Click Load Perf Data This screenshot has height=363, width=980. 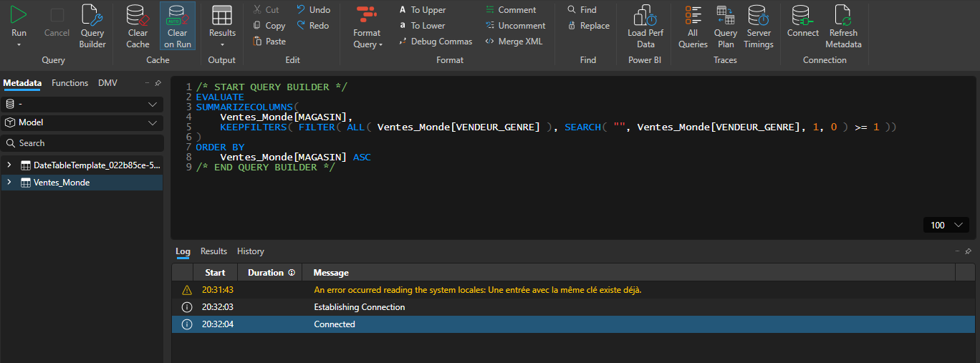point(645,26)
